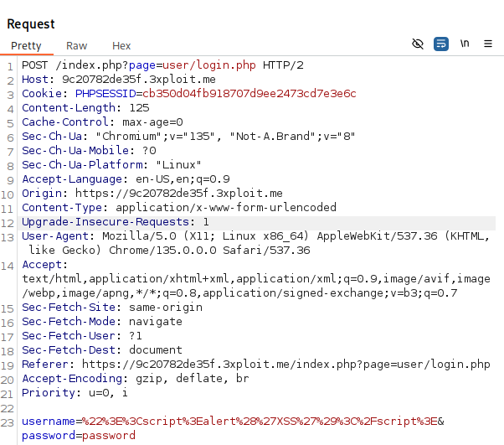Viewport: 504px width, 445px height.
Task: Open the hamburger options menu
Action: click(490, 44)
